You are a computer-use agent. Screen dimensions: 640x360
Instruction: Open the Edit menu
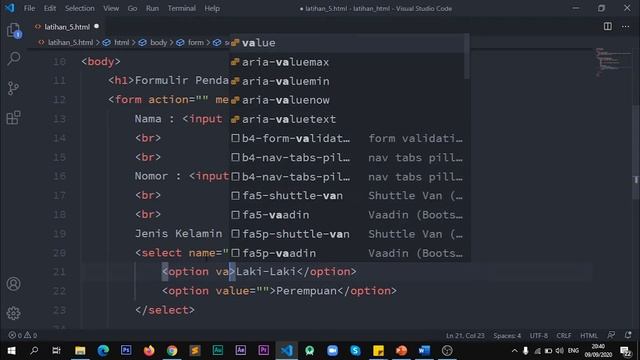click(x=50, y=8)
